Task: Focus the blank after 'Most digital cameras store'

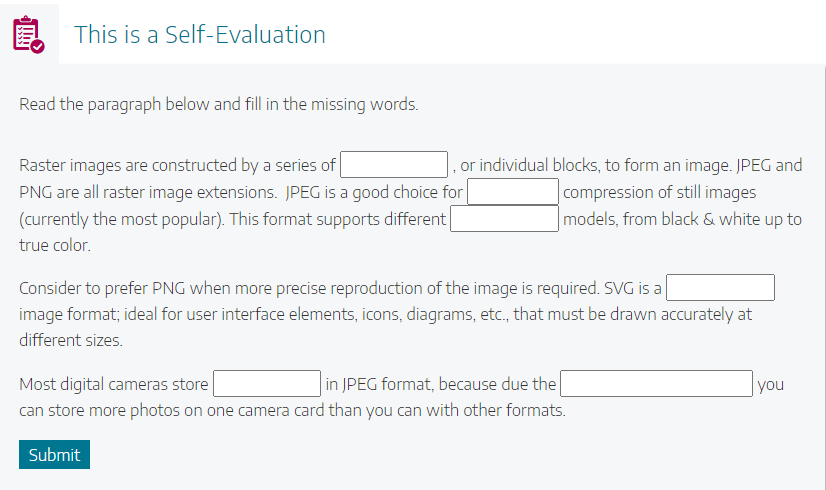Action: click(x=267, y=384)
